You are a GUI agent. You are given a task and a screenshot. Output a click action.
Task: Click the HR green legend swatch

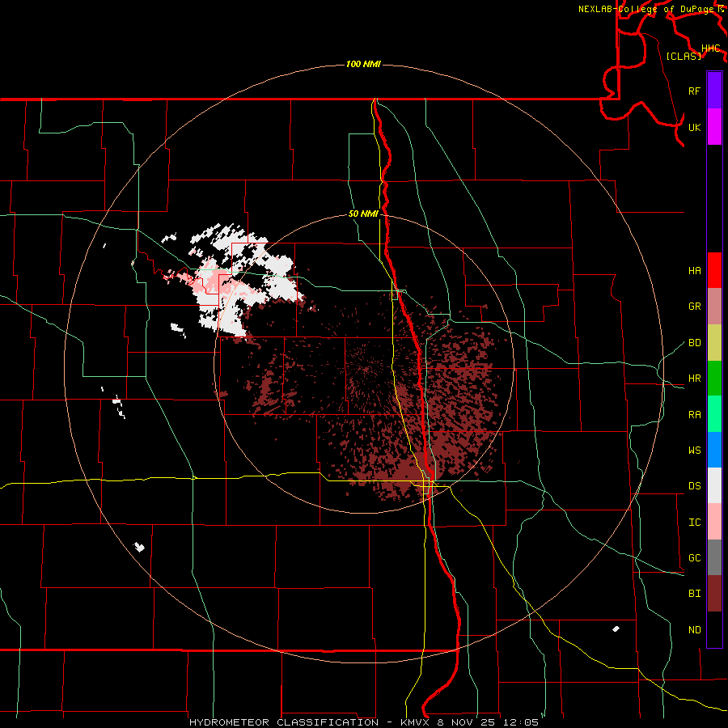click(714, 378)
